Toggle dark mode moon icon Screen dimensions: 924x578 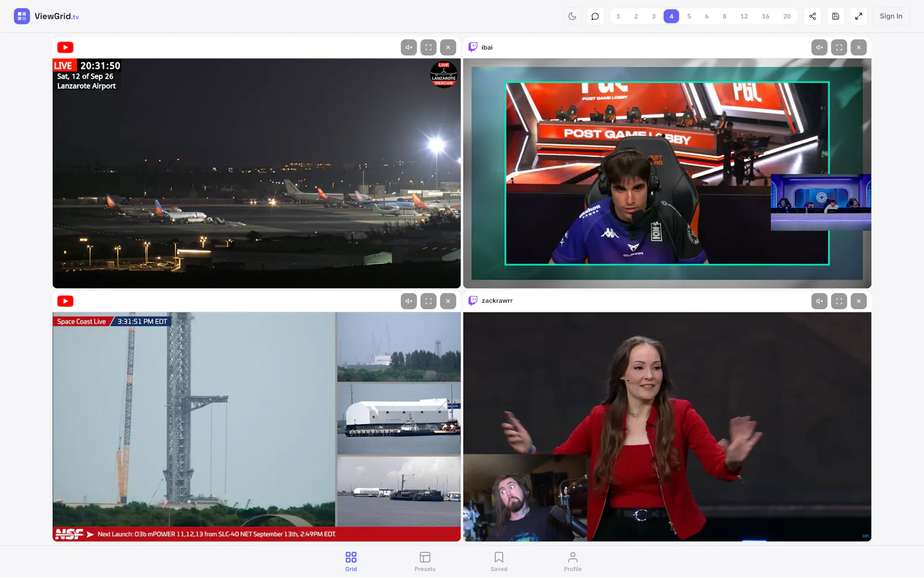point(572,16)
